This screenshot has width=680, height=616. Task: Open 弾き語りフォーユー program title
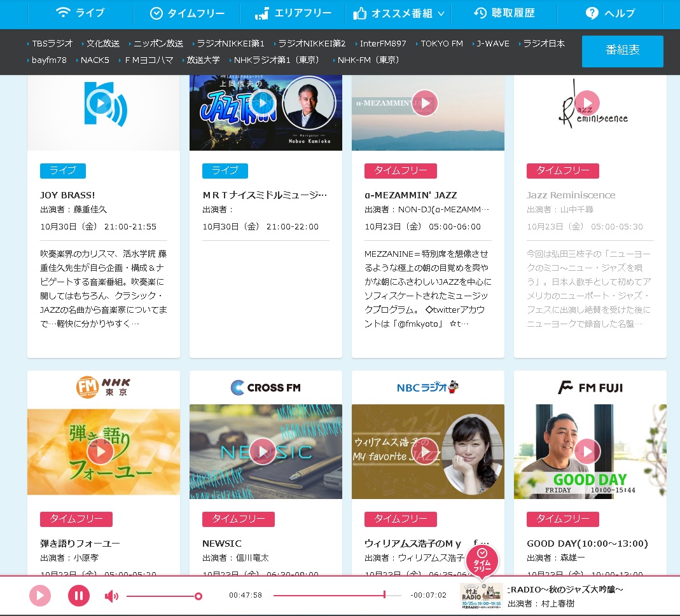pos(80,544)
